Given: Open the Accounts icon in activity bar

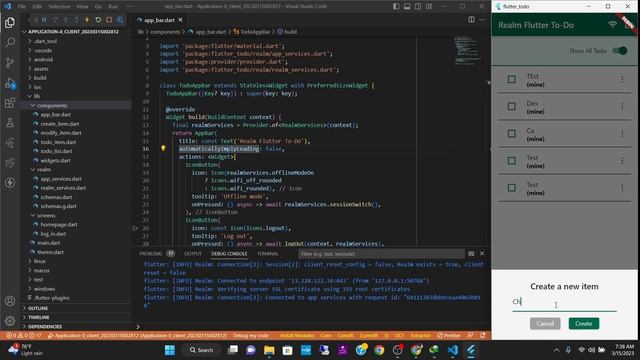Looking at the screenshot, I should (10, 301).
